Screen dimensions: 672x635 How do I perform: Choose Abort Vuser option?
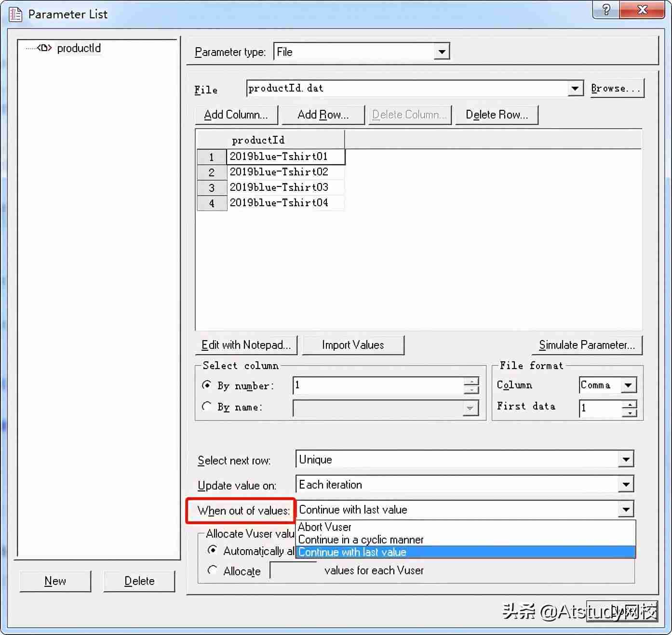pos(466,527)
